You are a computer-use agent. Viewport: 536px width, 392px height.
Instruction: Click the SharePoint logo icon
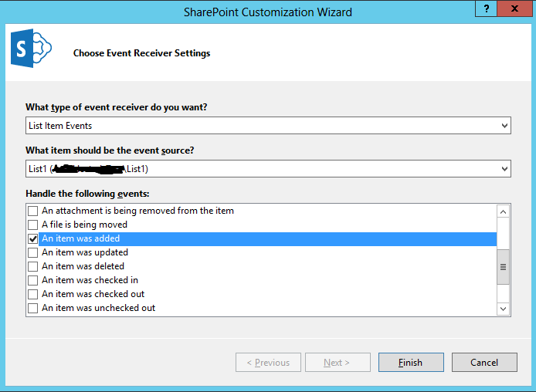pyautogui.click(x=31, y=48)
